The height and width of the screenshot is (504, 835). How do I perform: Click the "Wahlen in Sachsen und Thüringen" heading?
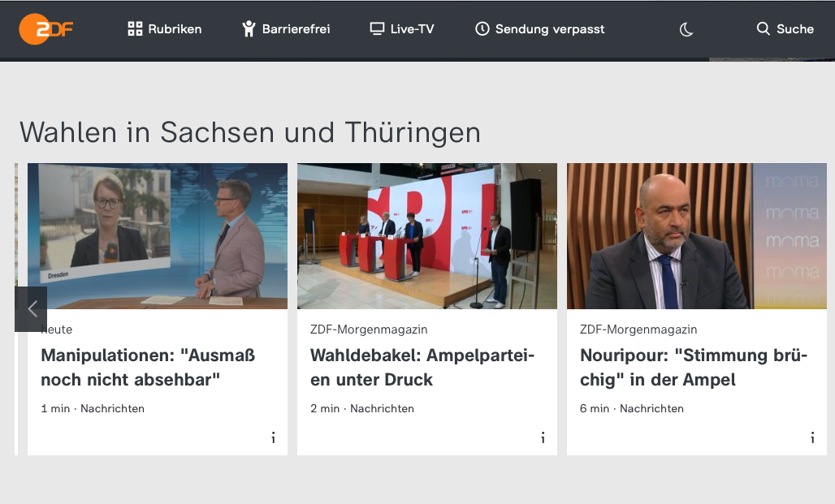click(250, 132)
